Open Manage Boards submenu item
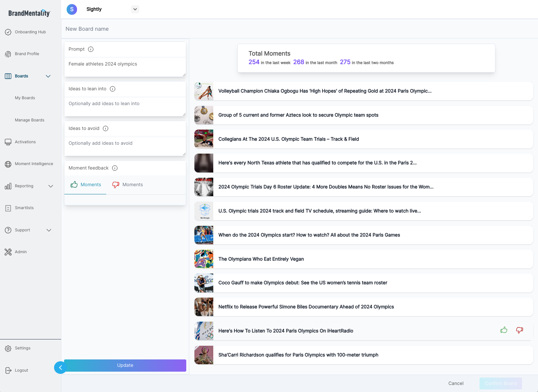The width and height of the screenshot is (538, 392). pyautogui.click(x=30, y=120)
